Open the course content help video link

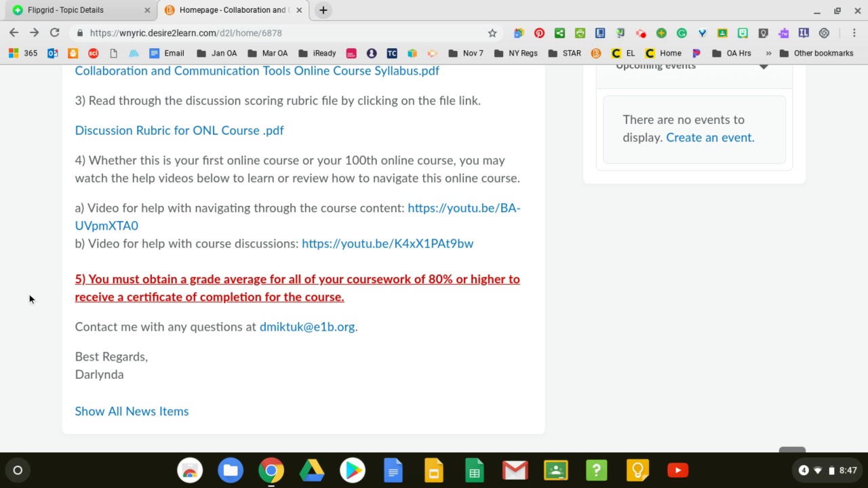point(298,217)
